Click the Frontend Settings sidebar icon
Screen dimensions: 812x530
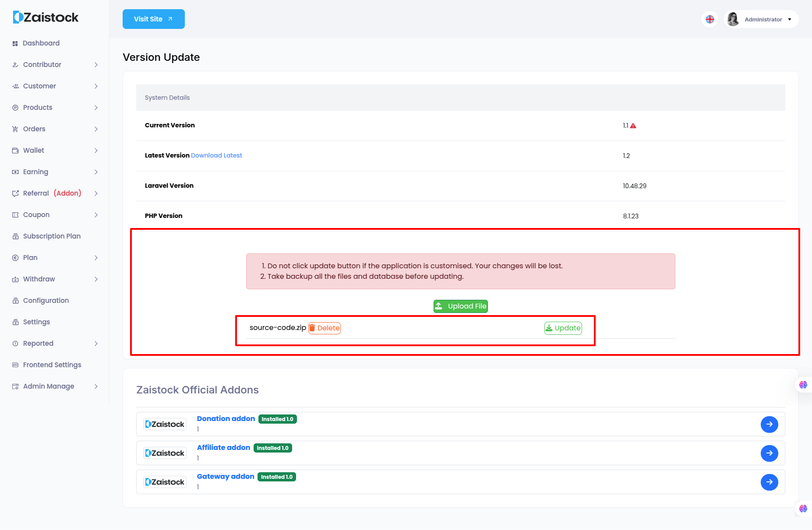15,365
